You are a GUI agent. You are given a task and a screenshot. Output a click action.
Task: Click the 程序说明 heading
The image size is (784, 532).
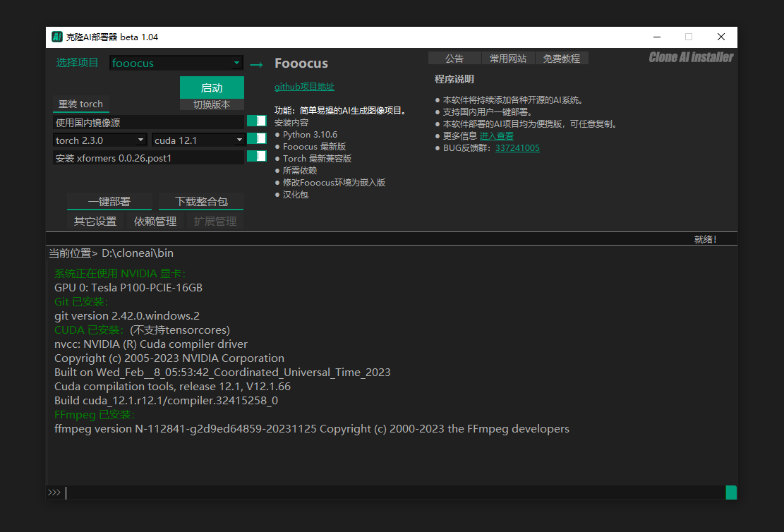[454, 79]
